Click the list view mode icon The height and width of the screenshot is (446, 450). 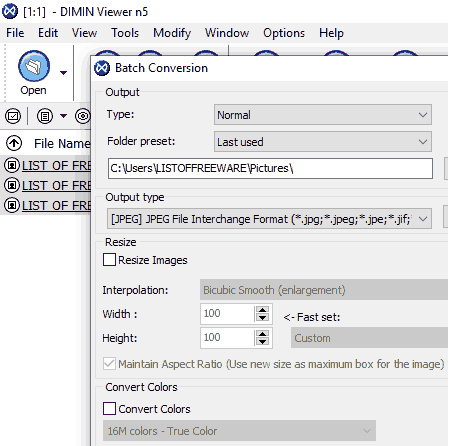click(45, 116)
